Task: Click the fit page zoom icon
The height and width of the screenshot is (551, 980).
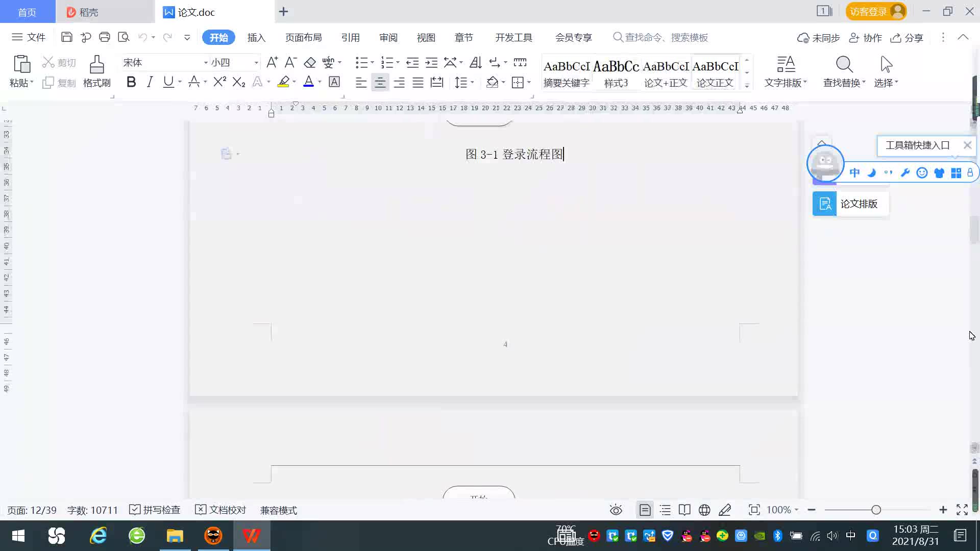Action: click(x=754, y=510)
